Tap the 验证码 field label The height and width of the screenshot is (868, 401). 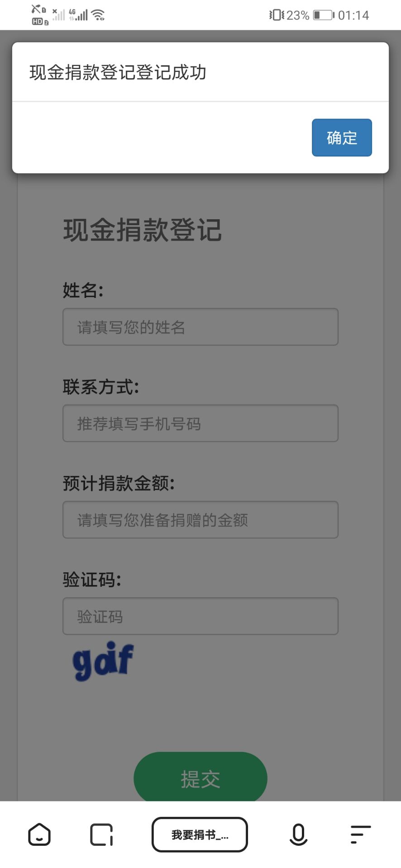pos(91,580)
